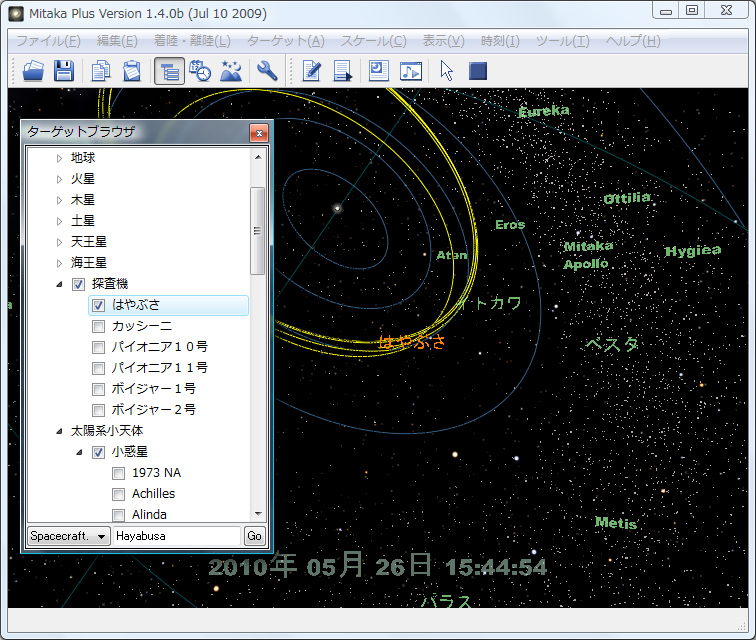Click the tree scrollbar up arrow

coord(258,157)
